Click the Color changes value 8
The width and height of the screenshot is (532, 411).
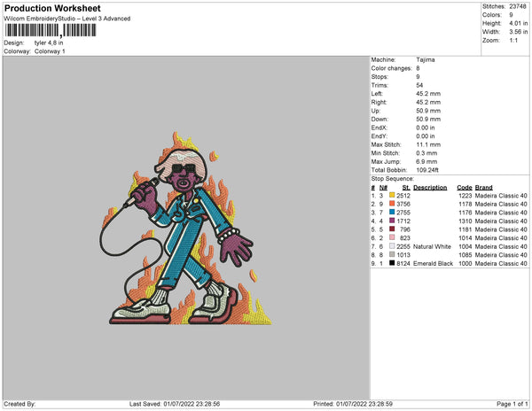coord(418,68)
